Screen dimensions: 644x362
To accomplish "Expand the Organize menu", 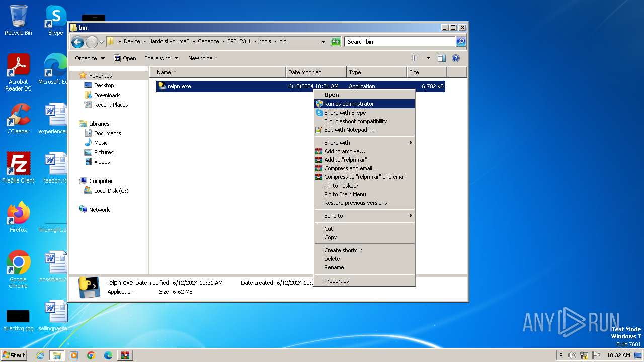I will (90, 58).
